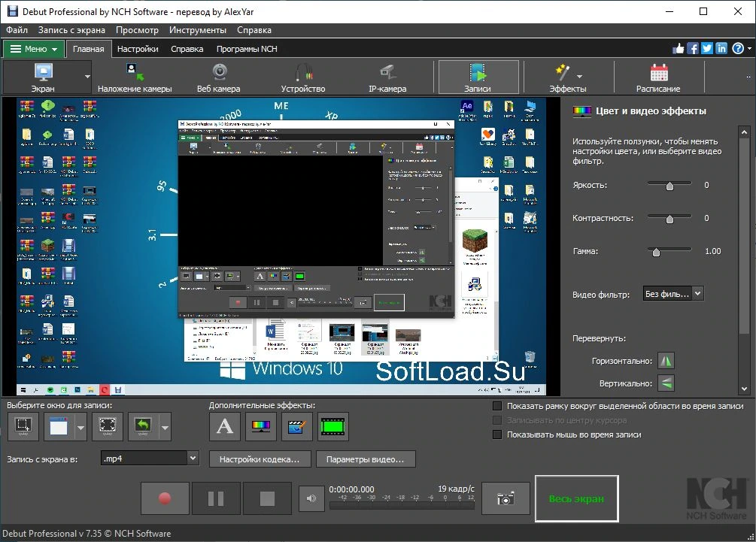Enable Показывать мышь во время записи
This screenshot has height=542, width=756.
(497, 435)
